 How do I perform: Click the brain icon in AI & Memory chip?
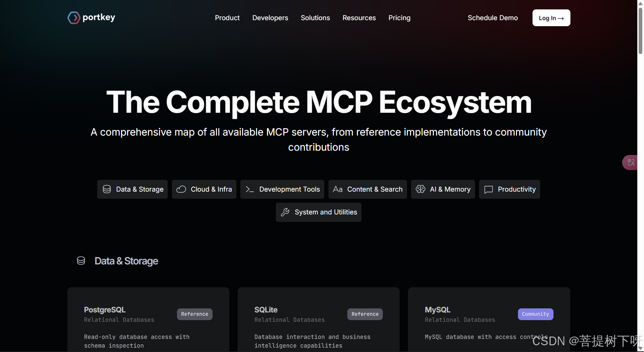[x=420, y=189]
